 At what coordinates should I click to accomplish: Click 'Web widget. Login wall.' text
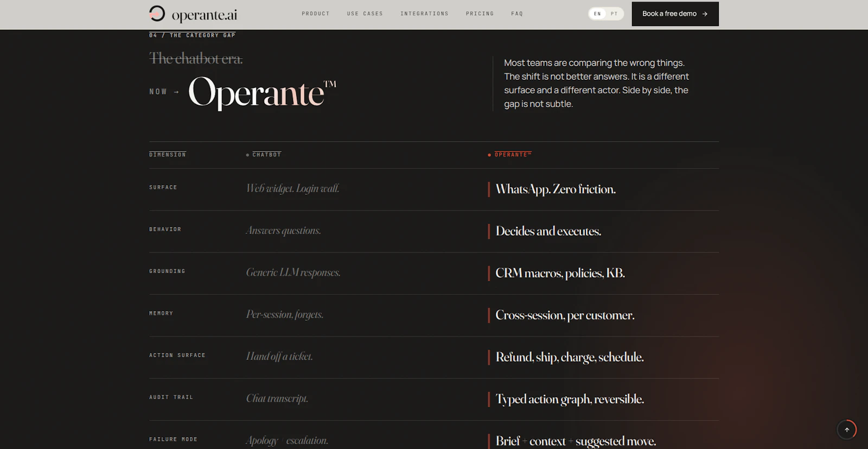coord(293,188)
